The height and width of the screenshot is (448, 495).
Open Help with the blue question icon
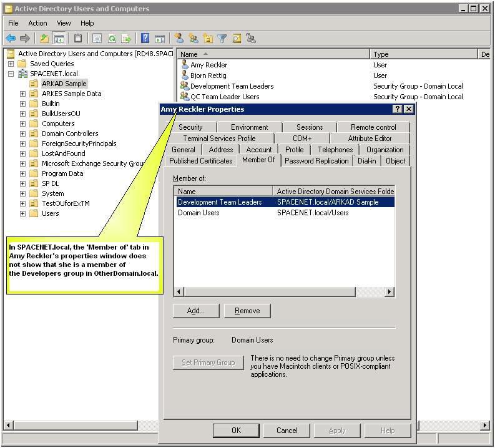click(x=145, y=39)
